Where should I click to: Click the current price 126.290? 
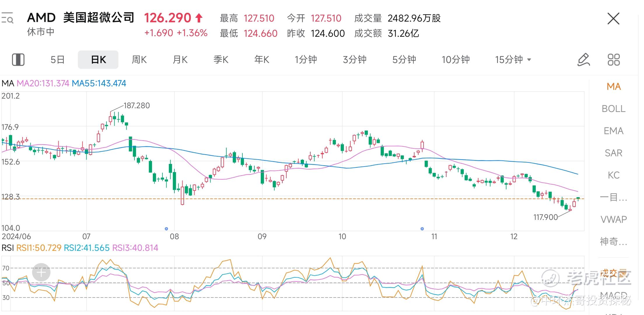tap(168, 18)
